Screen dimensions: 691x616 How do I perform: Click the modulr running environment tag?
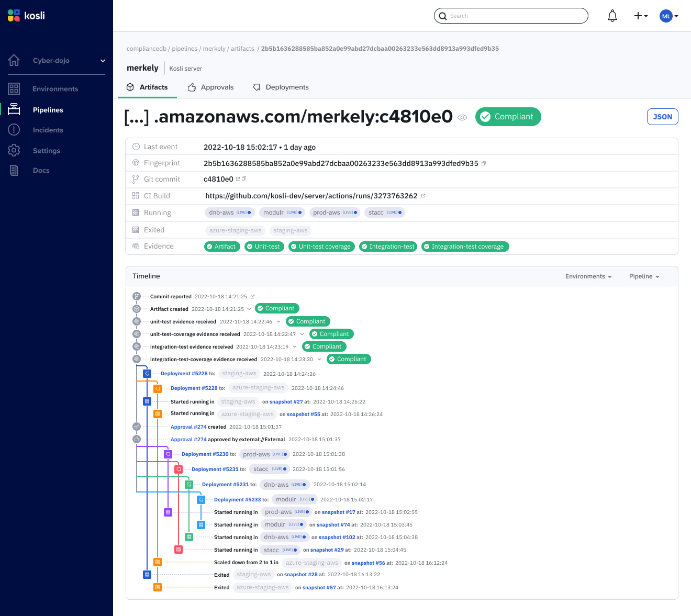[282, 212]
